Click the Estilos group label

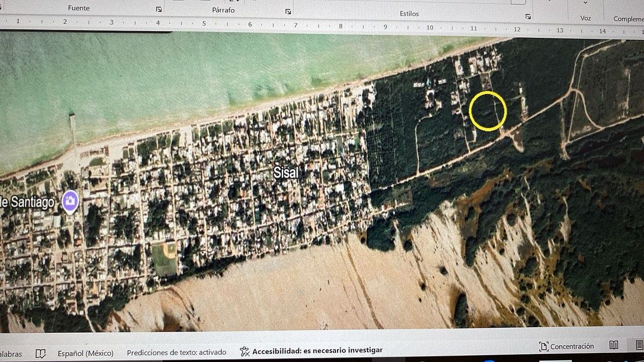pos(409,13)
